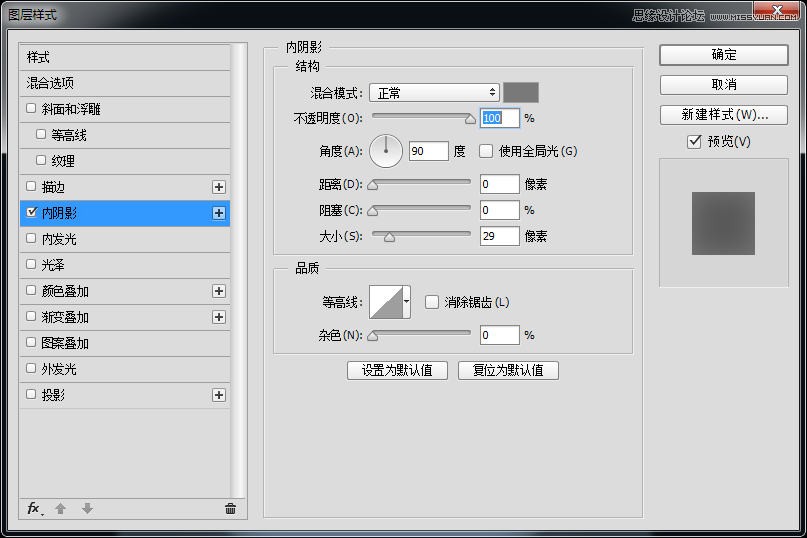Enable 外发光 checkbox
The height and width of the screenshot is (538, 807).
tap(31, 368)
